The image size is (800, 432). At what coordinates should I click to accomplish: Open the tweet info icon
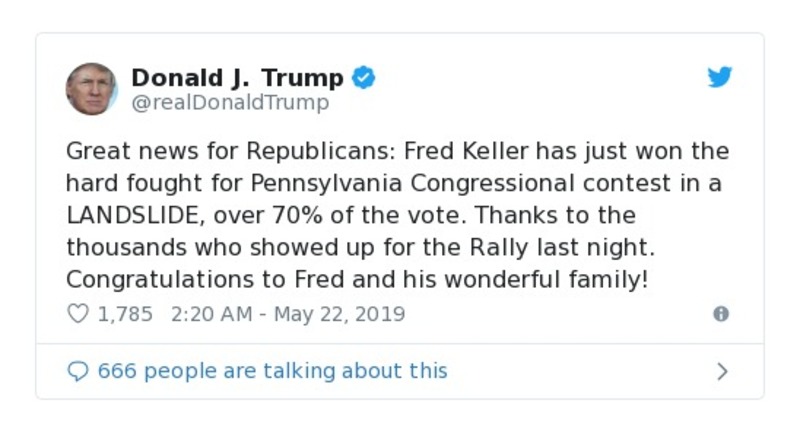[720, 314]
